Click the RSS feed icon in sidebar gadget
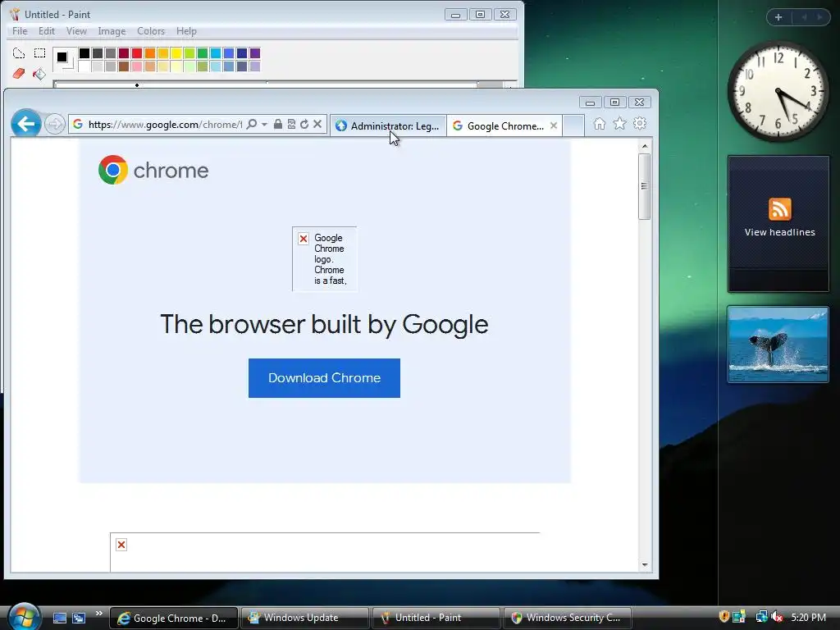The image size is (840, 630). pyautogui.click(x=779, y=209)
